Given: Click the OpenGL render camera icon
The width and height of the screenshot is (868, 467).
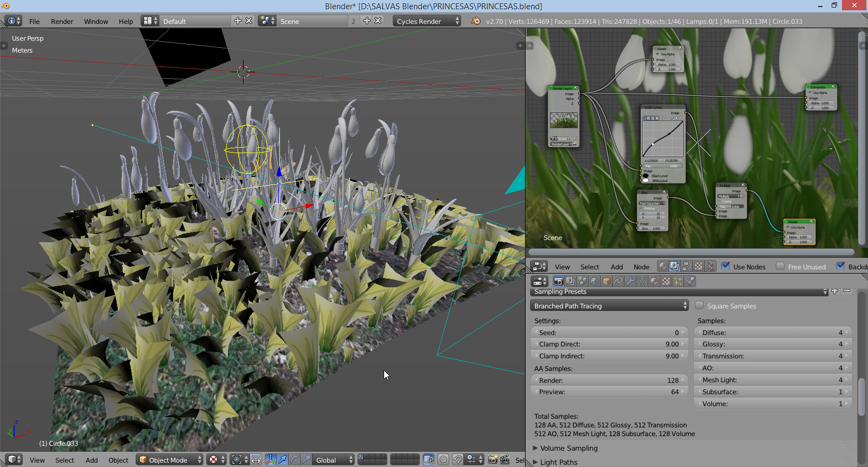Looking at the screenshot, I should [x=493, y=460].
